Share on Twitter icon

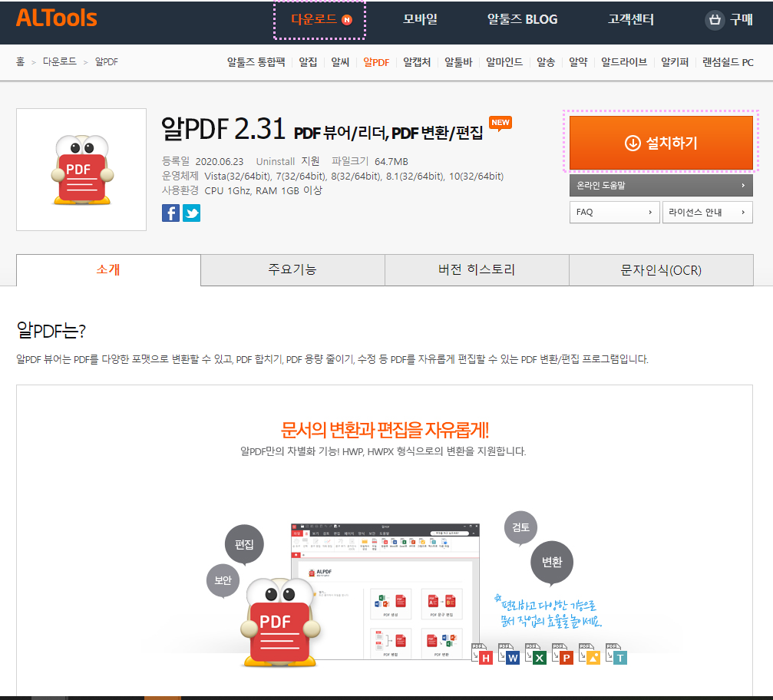click(191, 213)
